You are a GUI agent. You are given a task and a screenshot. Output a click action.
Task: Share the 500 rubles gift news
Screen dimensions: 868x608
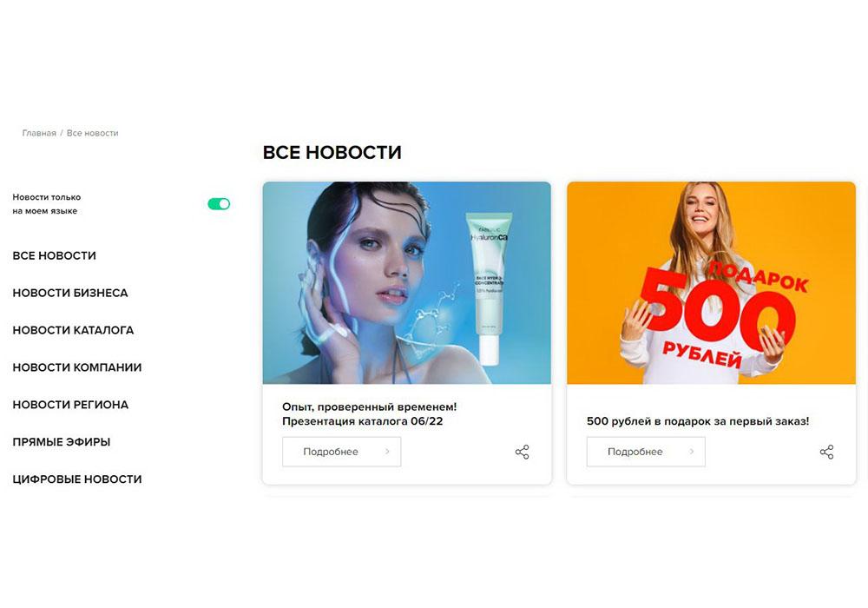pyautogui.click(x=826, y=452)
